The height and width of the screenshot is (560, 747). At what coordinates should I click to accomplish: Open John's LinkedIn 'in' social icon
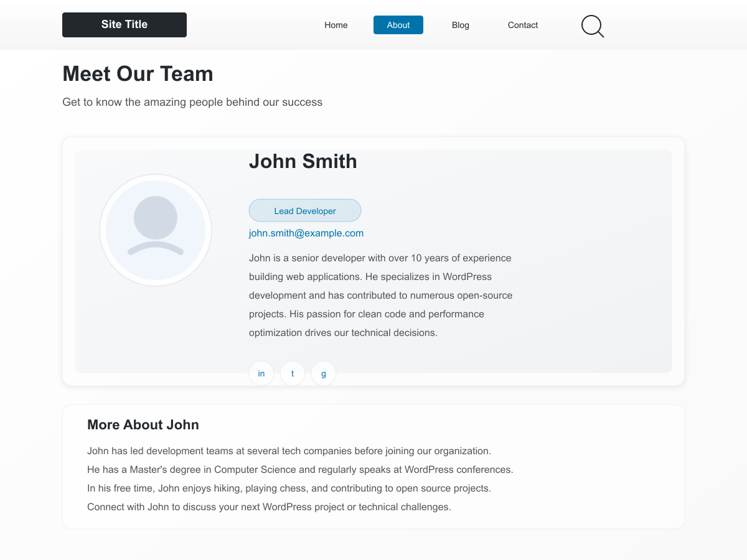tap(261, 373)
